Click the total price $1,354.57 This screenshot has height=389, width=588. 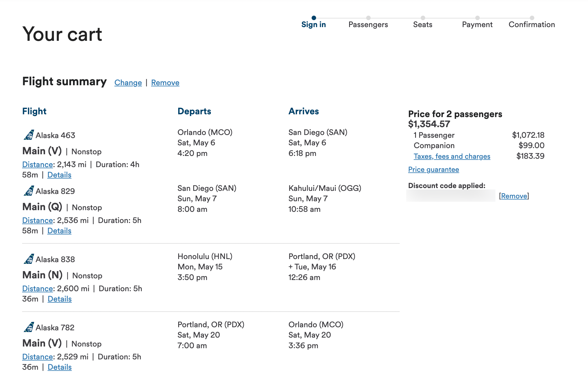tap(429, 124)
